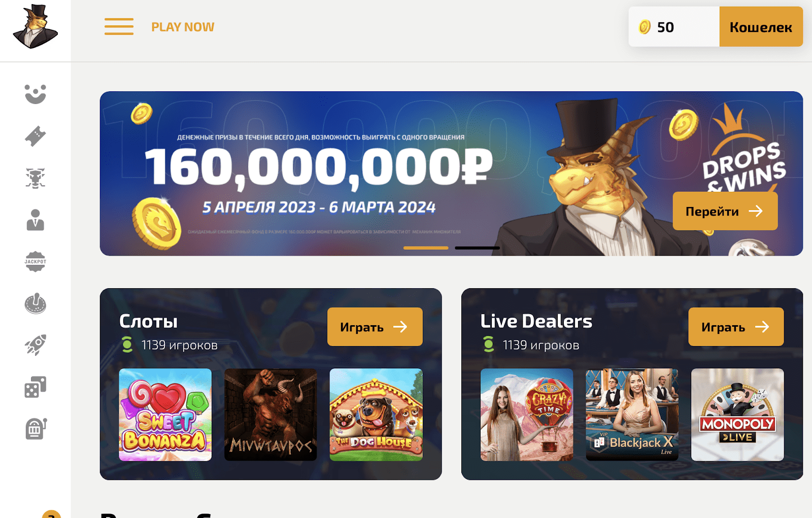Screen dimensions: 812x518
Task: Open the bull head sidebar icon
Action: [x=36, y=178]
